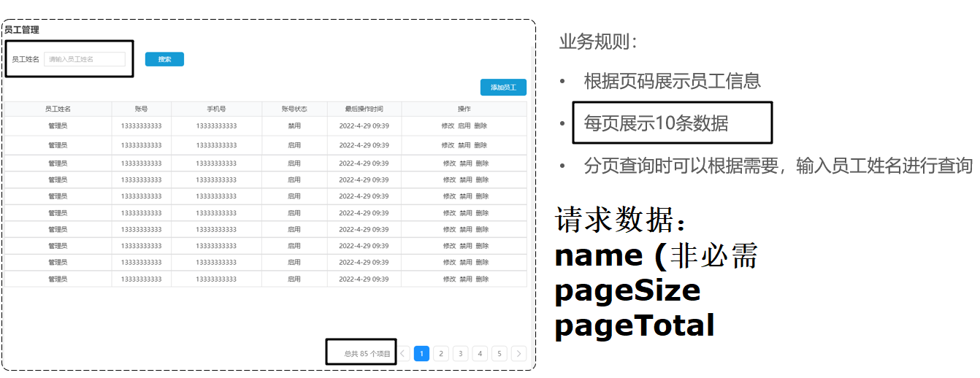Click the 添加员工 button
Screen dimensions: 980x378
coord(503,88)
